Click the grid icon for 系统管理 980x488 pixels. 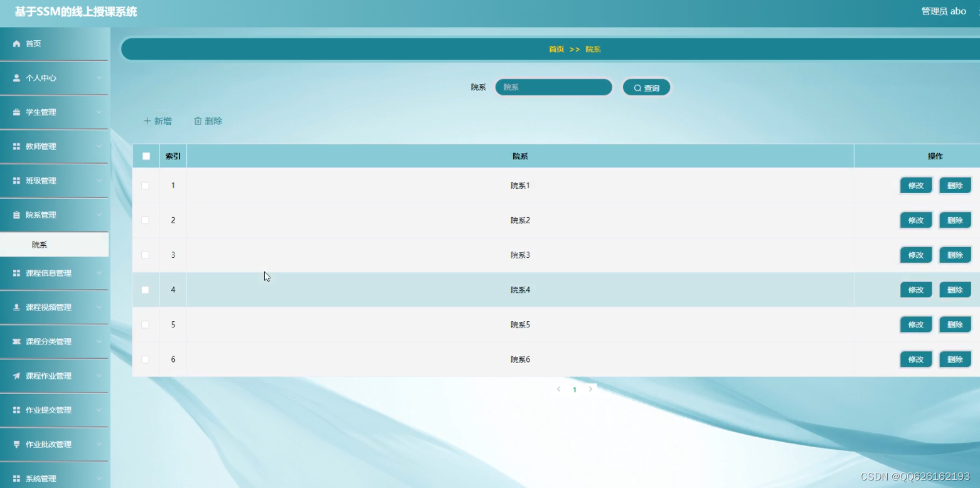point(17,479)
